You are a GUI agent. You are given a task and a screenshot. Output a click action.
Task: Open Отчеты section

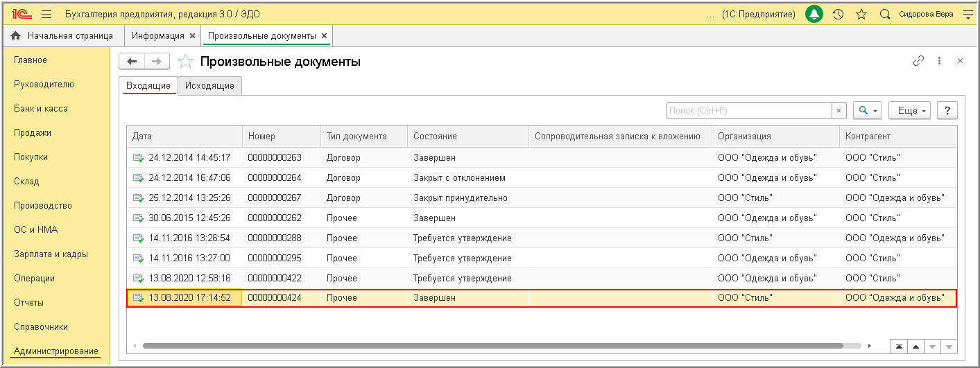point(28,303)
